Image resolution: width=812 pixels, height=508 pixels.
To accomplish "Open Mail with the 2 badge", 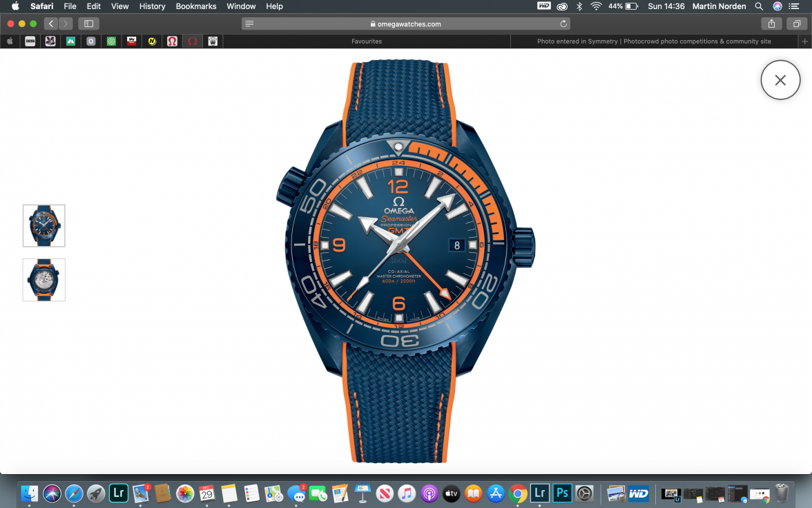I will click(x=140, y=493).
